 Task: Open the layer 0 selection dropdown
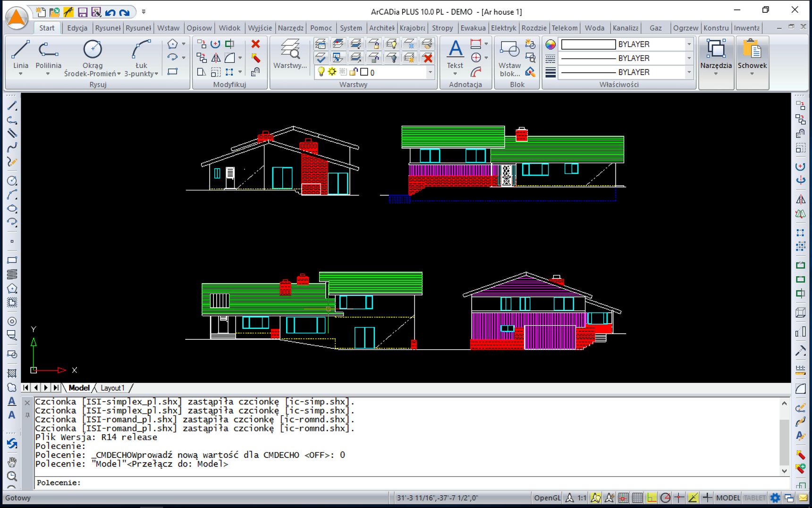pos(430,72)
